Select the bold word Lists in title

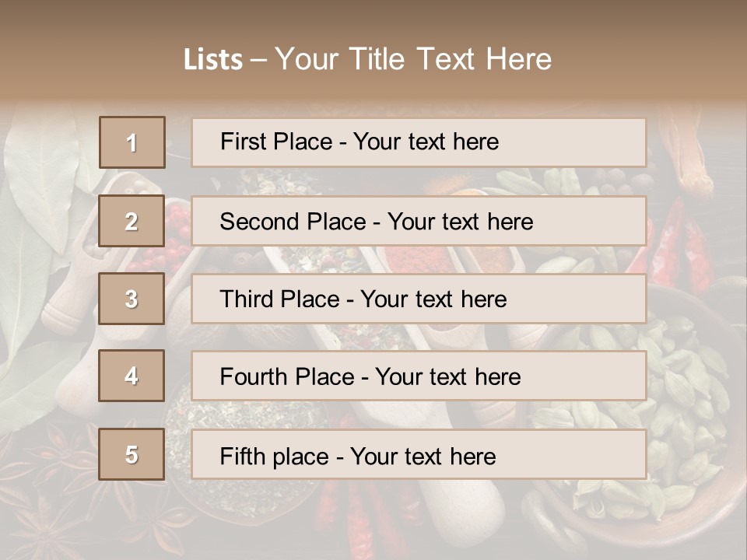[213, 60]
